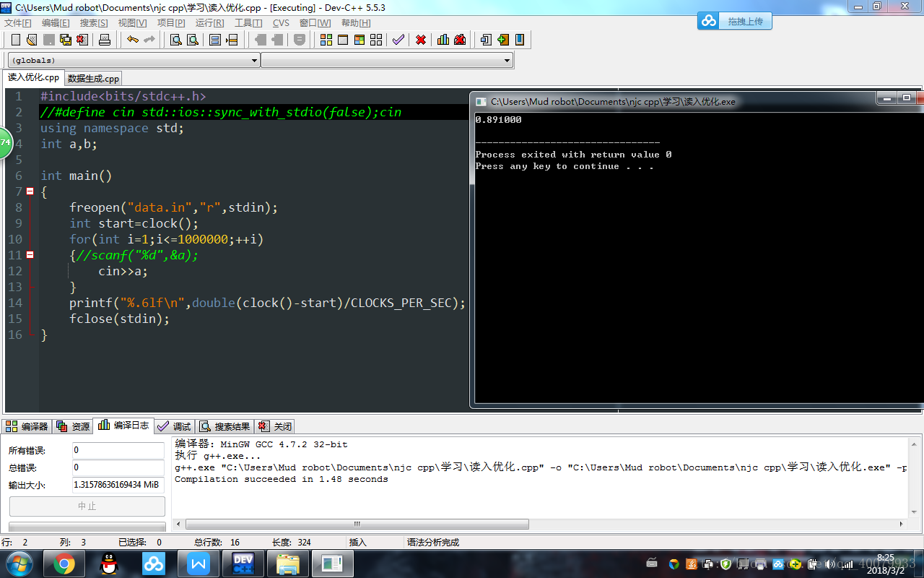The height and width of the screenshot is (578, 924).
Task: Open the (globals) class dropdown
Action: point(134,61)
